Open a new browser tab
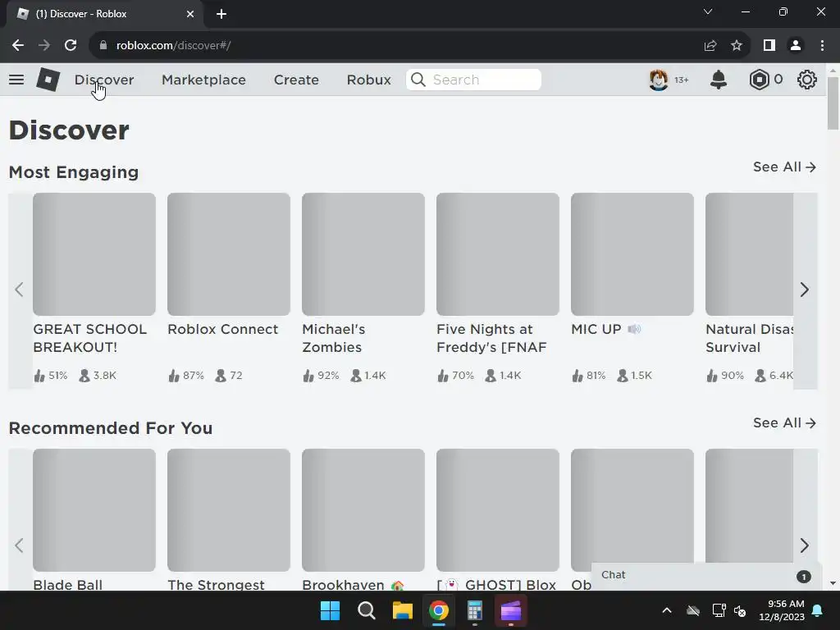 point(221,14)
